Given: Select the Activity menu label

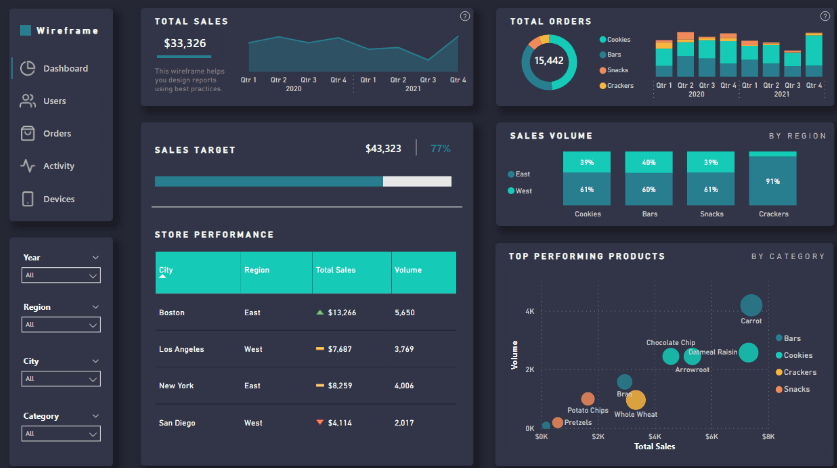Looking at the screenshot, I should (x=59, y=166).
